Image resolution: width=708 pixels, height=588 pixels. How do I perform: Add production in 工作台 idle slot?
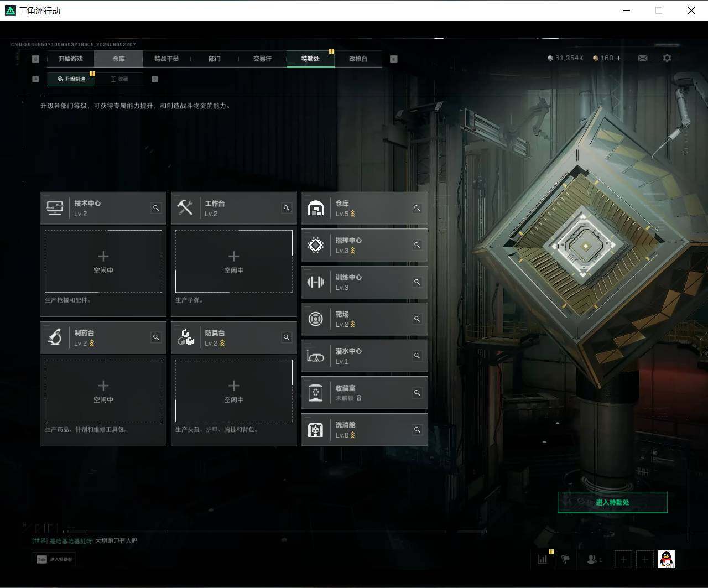[234, 261]
